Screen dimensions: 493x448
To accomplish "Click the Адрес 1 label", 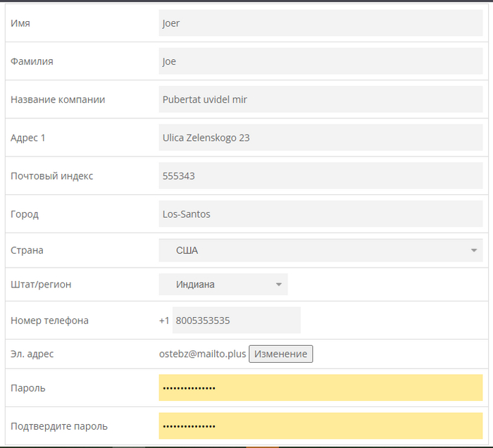I will (28, 137).
